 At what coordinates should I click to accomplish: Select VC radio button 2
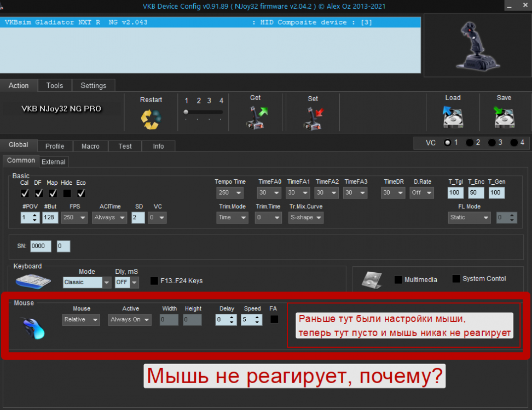pos(470,143)
